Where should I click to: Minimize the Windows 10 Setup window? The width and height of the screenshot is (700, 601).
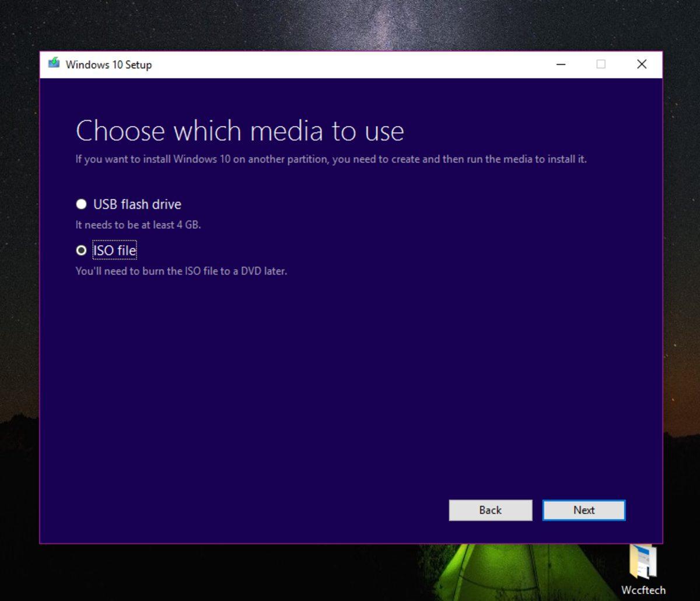pos(561,65)
